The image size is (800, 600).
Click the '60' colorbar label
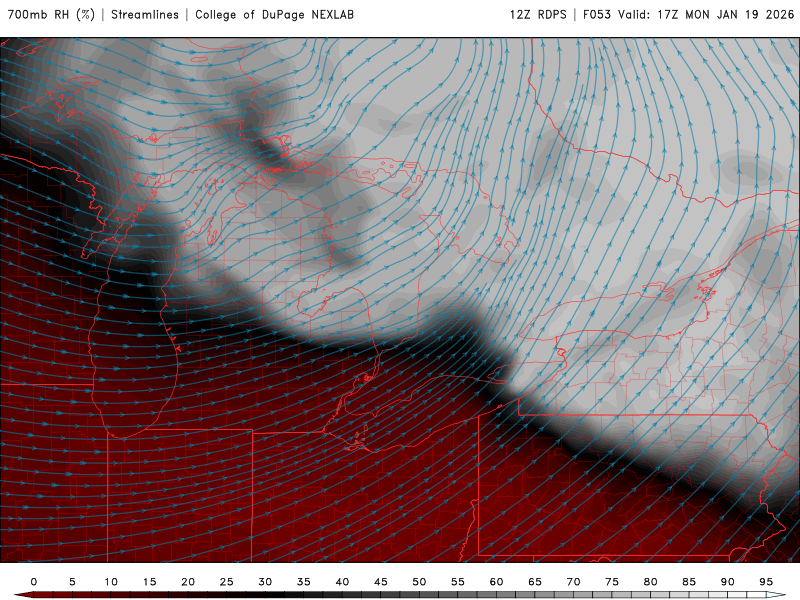496,582
